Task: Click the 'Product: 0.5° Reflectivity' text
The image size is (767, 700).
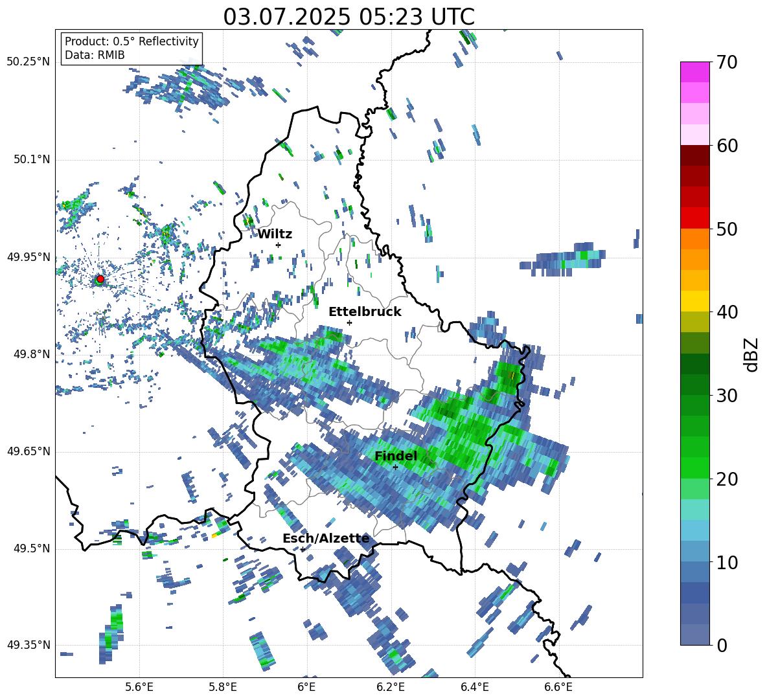Action: click(x=132, y=41)
